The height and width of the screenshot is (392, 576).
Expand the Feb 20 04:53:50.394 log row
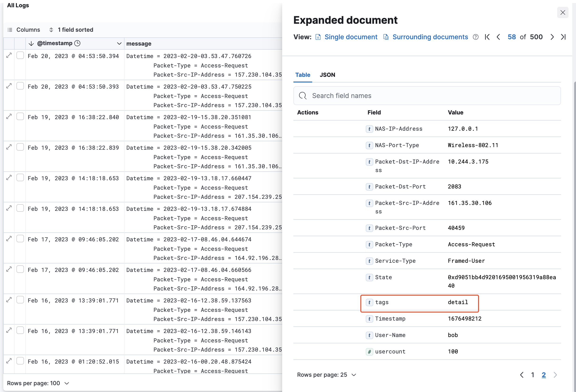click(9, 55)
